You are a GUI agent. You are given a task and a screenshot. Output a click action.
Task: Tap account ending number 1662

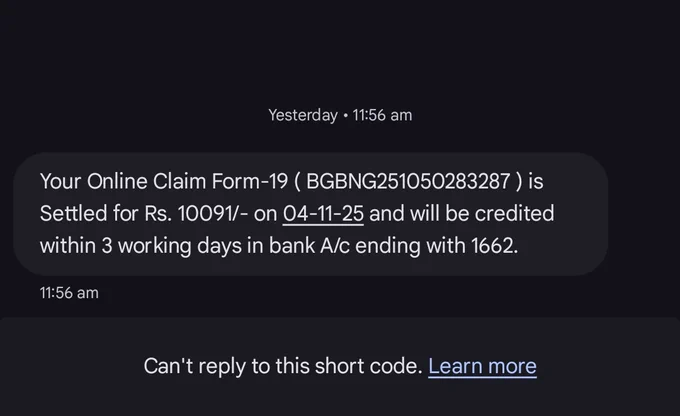click(492, 244)
